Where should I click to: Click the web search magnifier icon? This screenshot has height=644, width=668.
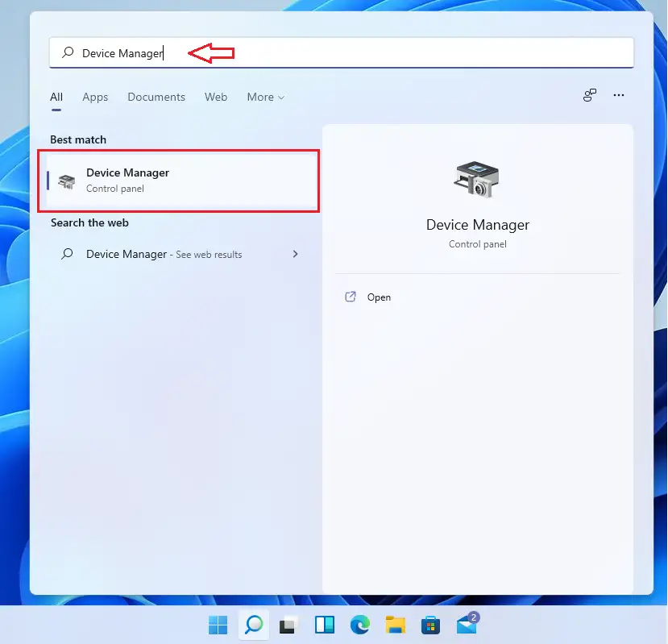[x=67, y=254]
